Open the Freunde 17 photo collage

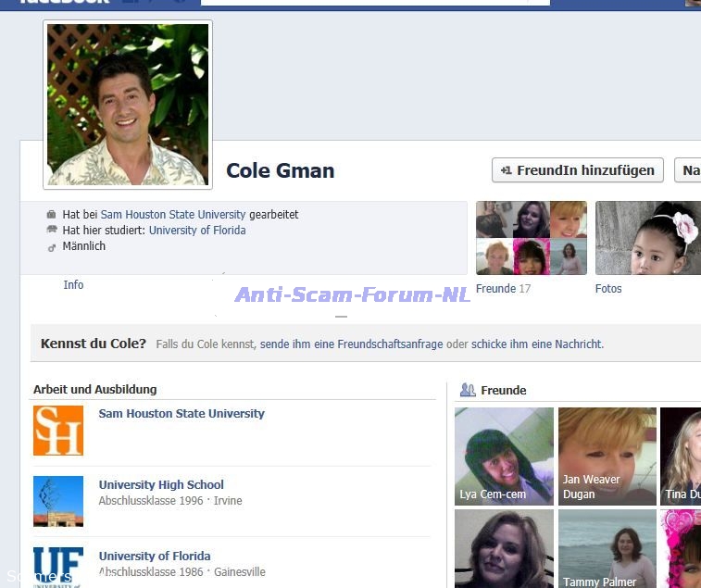[531, 238]
